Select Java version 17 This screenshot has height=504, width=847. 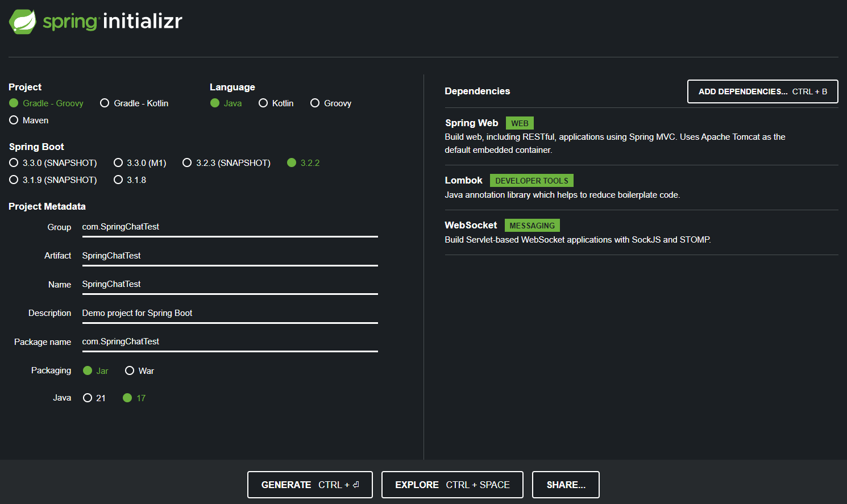pos(135,398)
